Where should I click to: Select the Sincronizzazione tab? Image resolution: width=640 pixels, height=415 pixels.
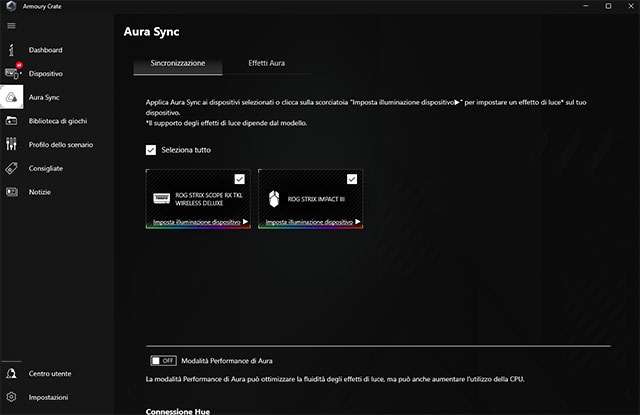click(178, 63)
